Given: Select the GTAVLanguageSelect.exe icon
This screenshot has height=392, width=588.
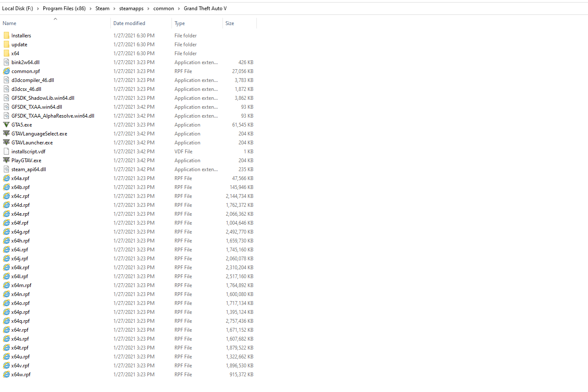Looking at the screenshot, I should click(6, 133).
